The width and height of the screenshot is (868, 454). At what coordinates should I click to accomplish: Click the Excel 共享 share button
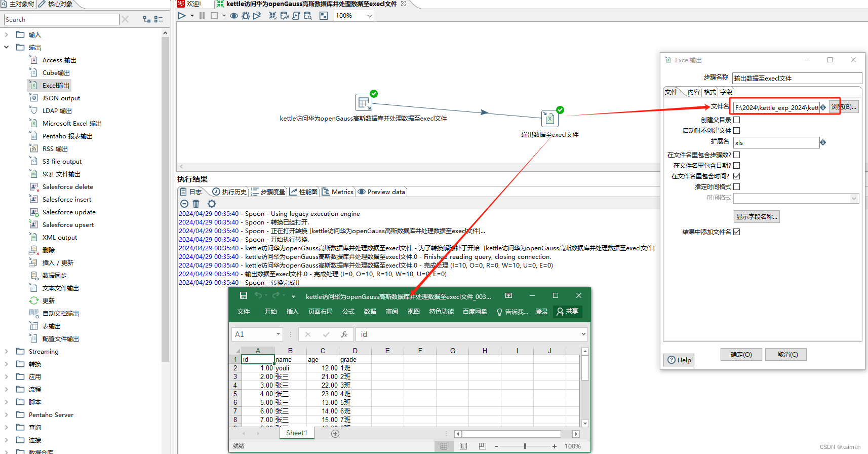[x=567, y=312]
